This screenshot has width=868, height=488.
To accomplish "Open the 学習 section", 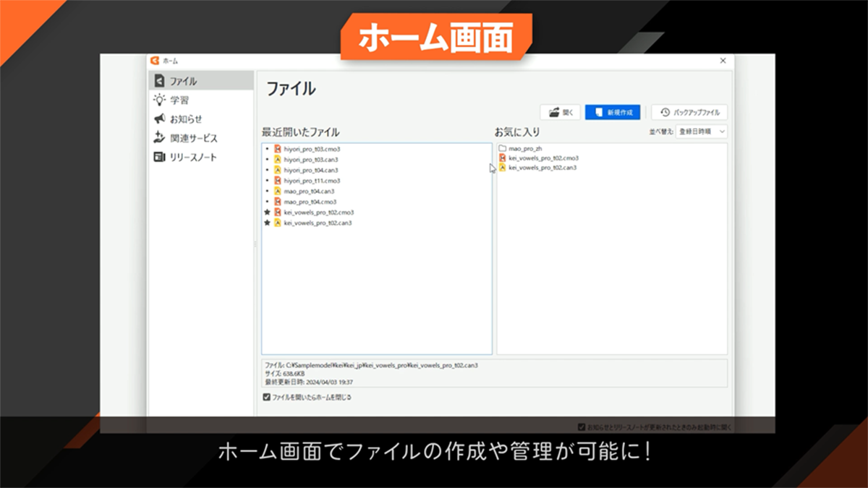I will 201,100.
